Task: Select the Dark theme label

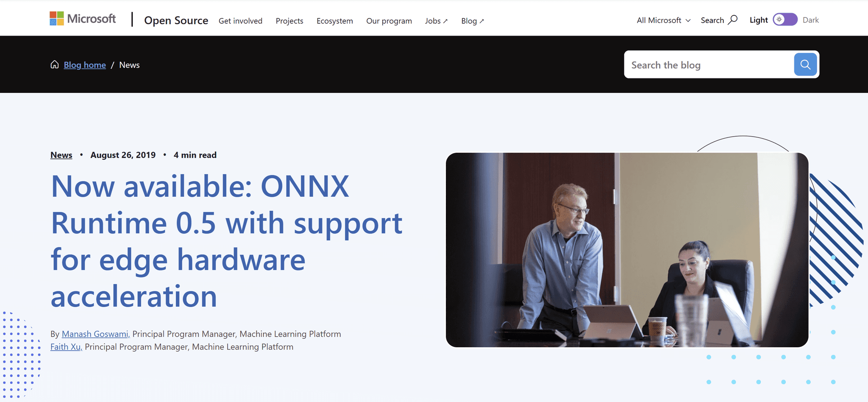Action: click(x=810, y=20)
